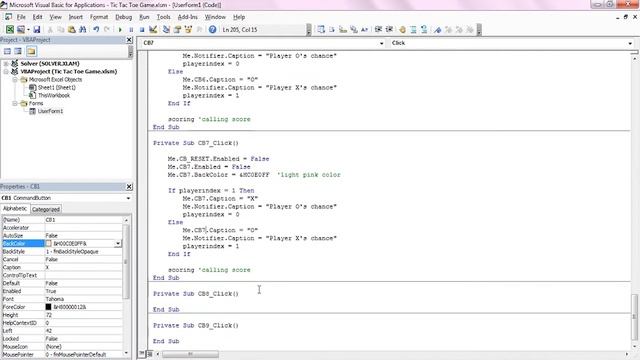Expand the Solver (SOLVER.XLAM) project node
This screenshot has width=640, height=360.
6,64
